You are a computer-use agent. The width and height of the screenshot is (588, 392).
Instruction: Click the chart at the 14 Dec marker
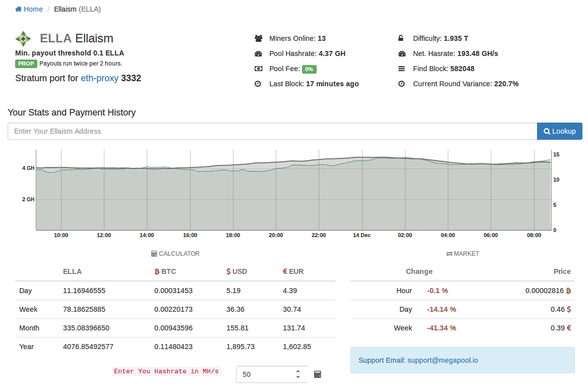(x=362, y=235)
